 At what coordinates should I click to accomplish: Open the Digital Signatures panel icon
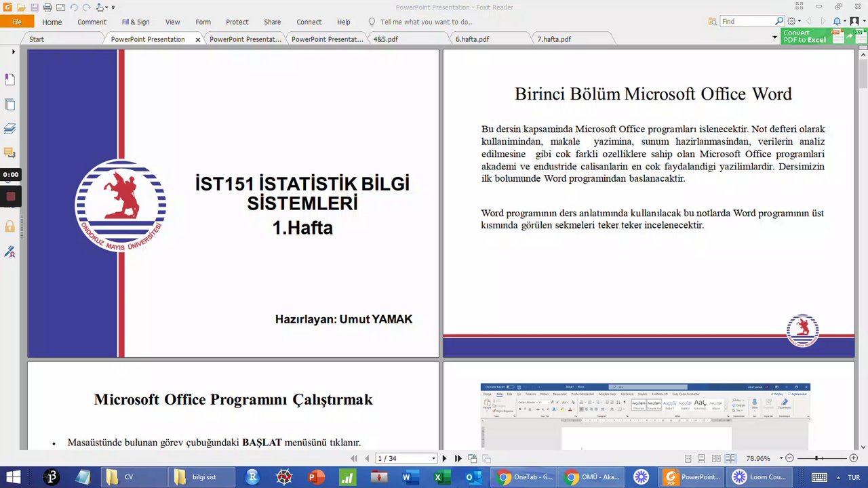pos(9,252)
